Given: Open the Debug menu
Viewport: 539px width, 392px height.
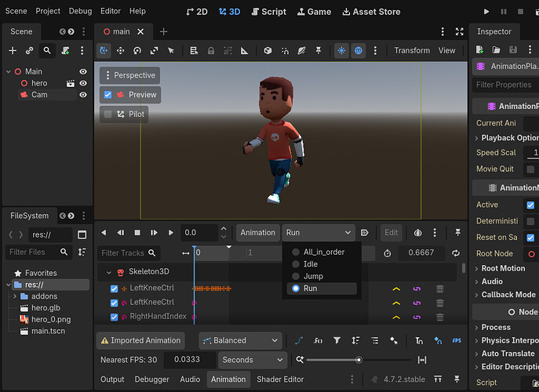Looking at the screenshot, I should [80, 11].
